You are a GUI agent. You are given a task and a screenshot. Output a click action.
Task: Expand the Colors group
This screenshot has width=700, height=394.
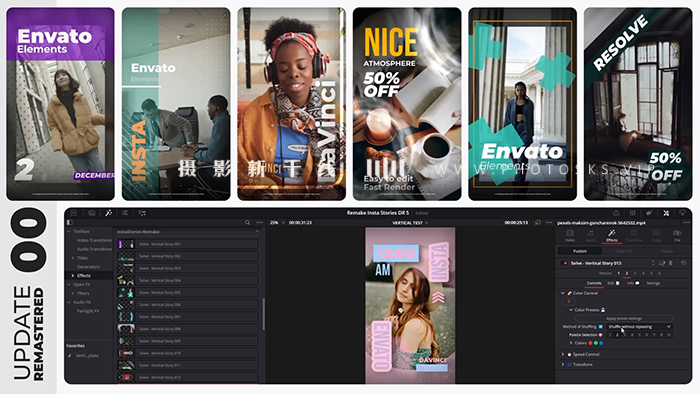pos(571,343)
